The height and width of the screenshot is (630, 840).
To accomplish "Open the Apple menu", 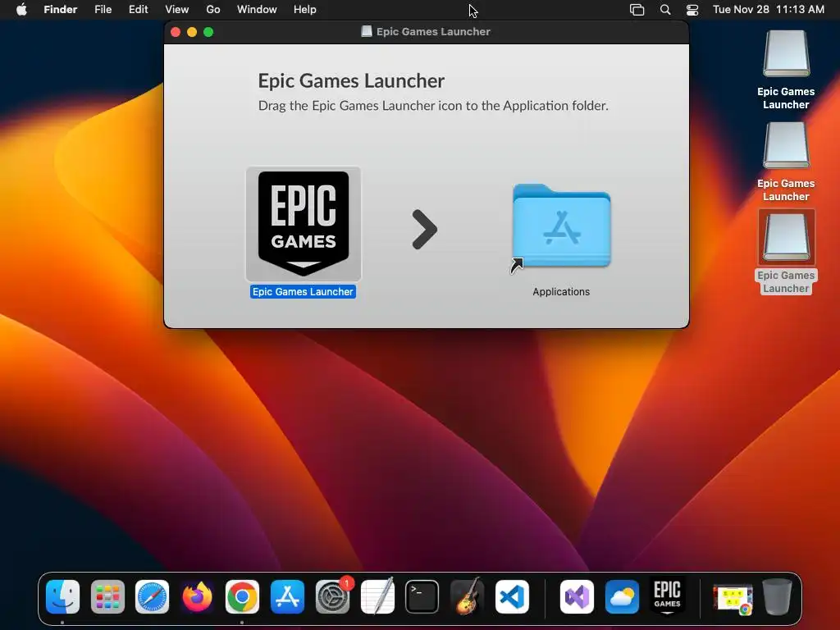I will pos(21,10).
